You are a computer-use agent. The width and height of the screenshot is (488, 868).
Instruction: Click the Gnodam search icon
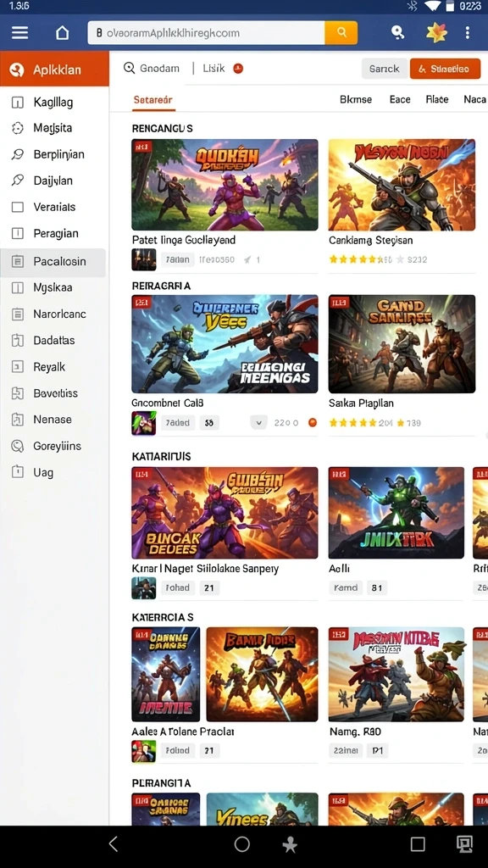click(x=130, y=68)
